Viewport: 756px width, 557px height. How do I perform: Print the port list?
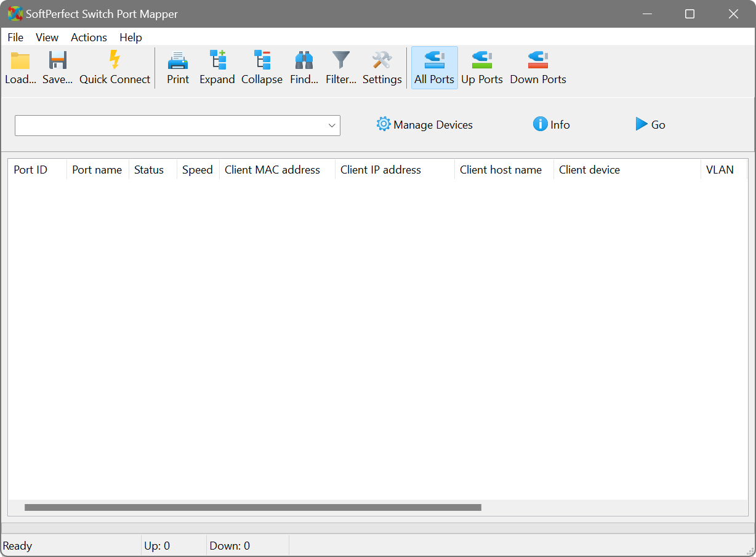tap(178, 68)
